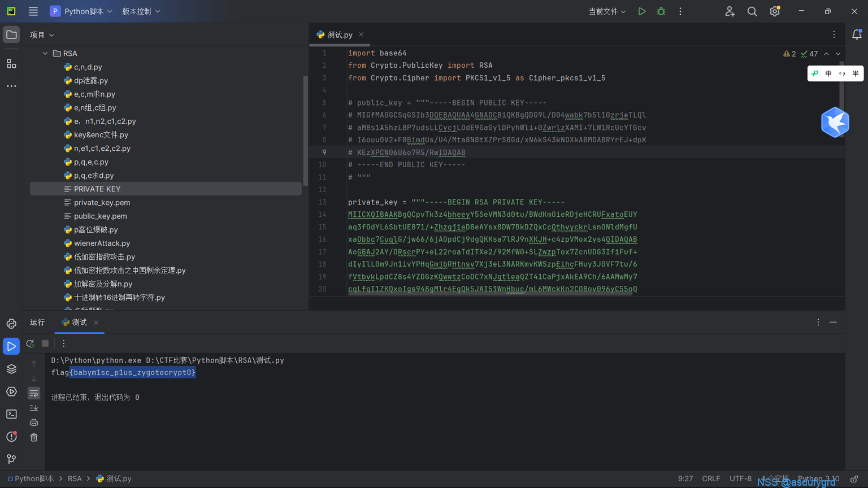
Task: Clear run console with trash icon
Action: tap(34, 437)
